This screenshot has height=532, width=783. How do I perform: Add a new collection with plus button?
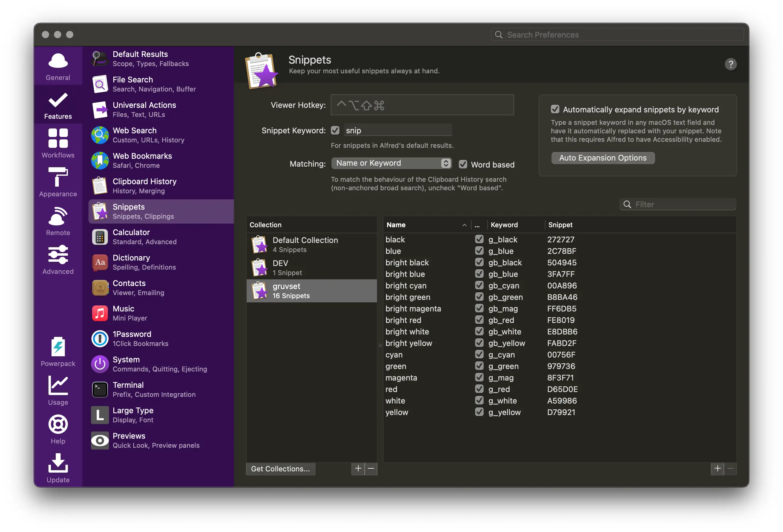coord(358,468)
